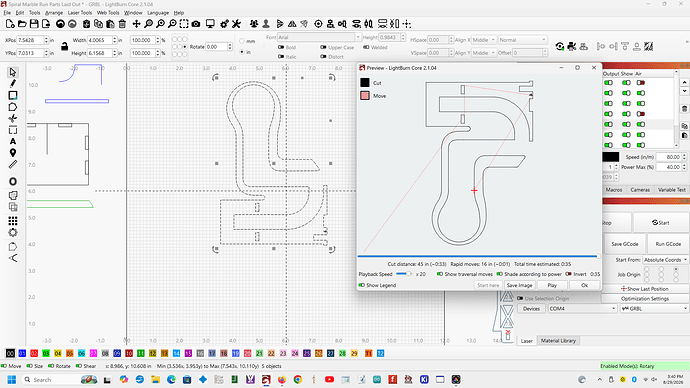The height and width of the screenshot is (388, 690).
Task: Choose the Draw Lines pencil tool
Action: pos(13,84)
